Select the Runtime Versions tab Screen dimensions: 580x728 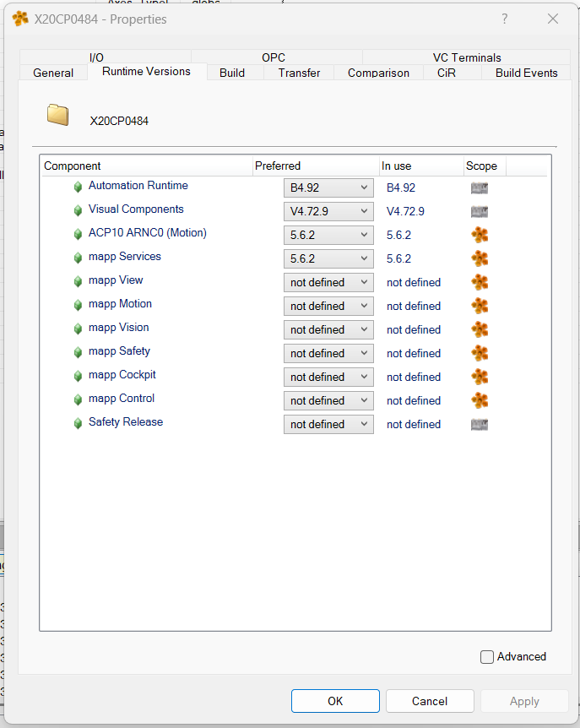coord(147,72)
